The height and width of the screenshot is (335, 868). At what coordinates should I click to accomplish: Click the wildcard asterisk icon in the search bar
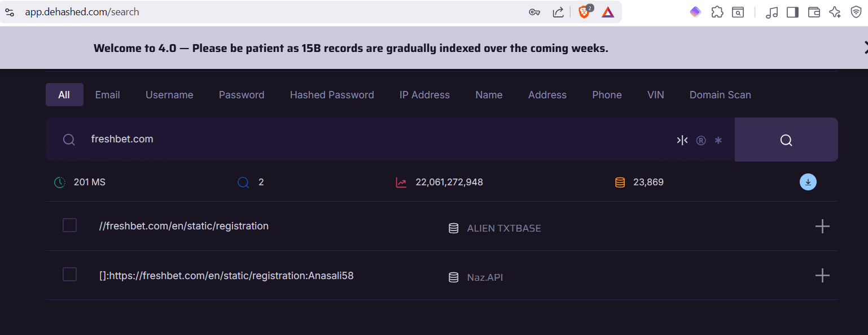(x=718, y=140)
